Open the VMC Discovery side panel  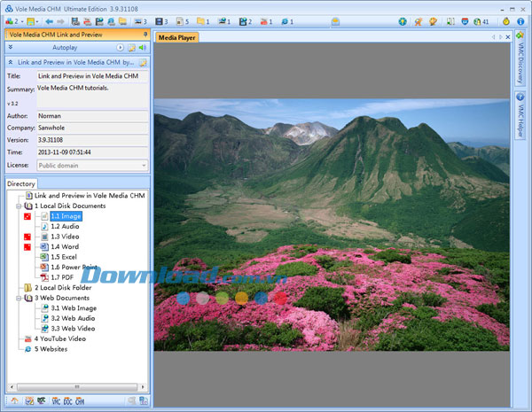pos(520,62)
